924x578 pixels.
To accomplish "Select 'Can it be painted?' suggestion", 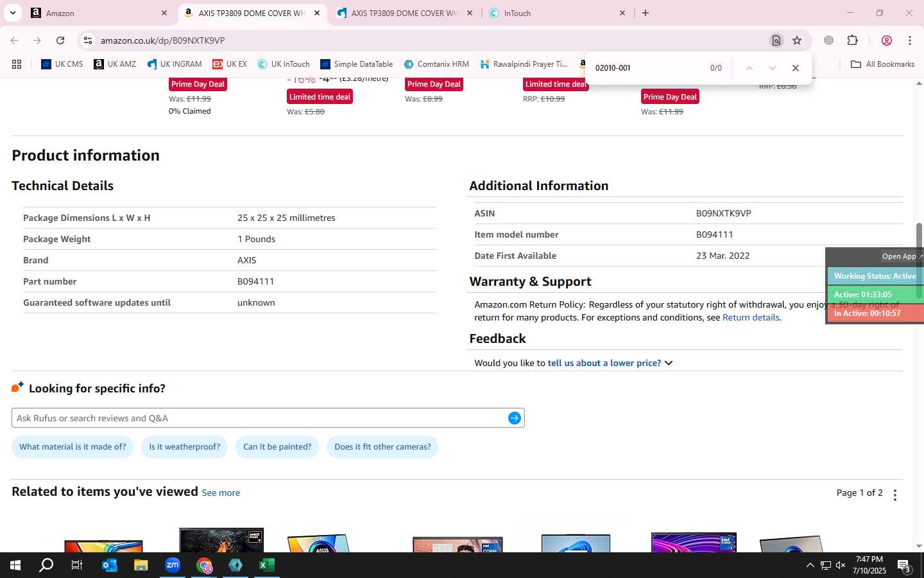I will 277,447.
